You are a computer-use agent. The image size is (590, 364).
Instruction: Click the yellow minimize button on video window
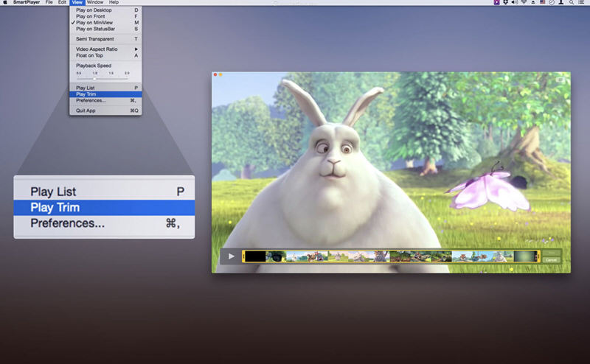click(221, 75)
